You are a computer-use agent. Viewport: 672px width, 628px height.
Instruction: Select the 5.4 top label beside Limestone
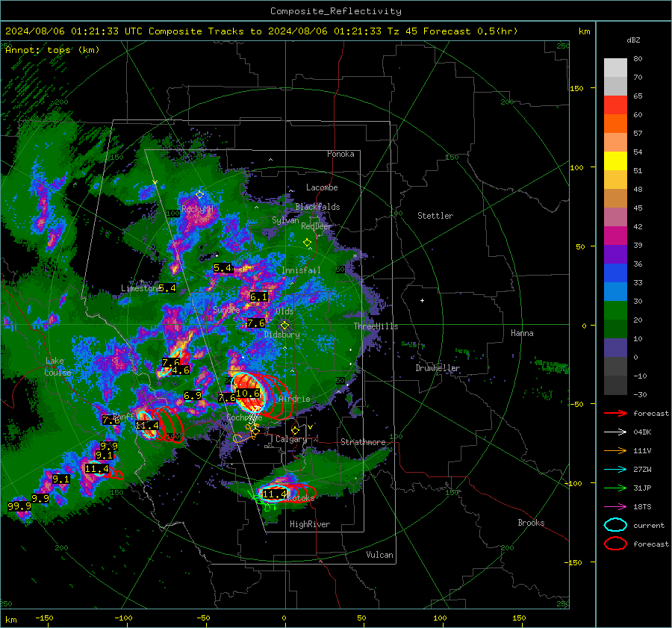click(x=167, y=288)
